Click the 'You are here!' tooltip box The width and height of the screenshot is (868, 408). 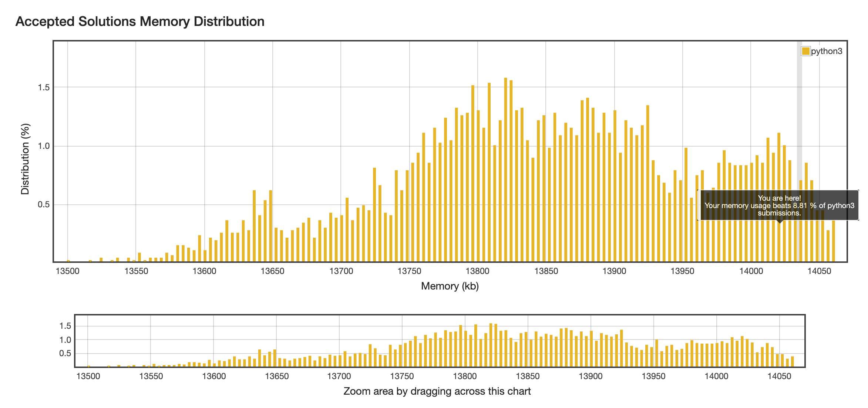[779, 205]
